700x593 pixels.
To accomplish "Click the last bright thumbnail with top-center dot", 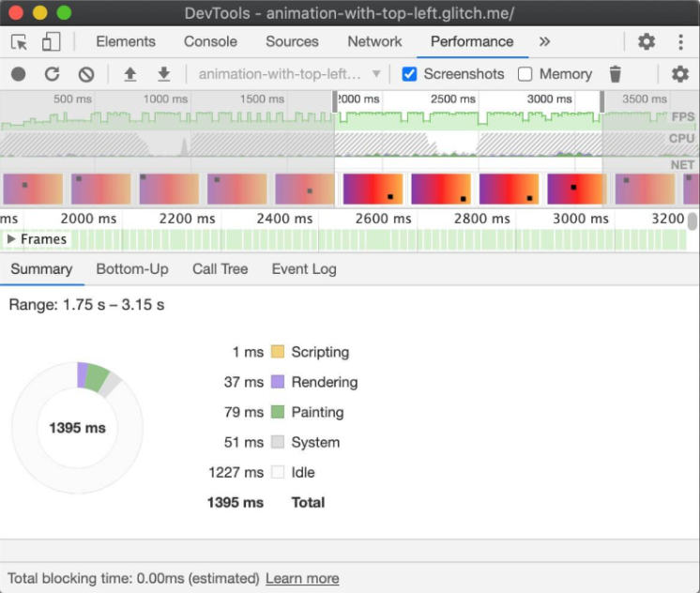I will [x=577, y=189].
